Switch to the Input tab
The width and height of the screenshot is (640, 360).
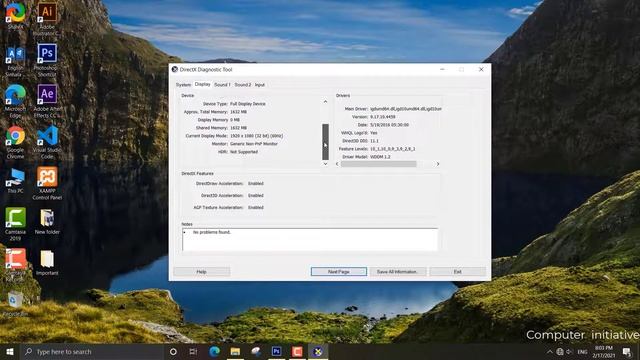click(260, 85)
